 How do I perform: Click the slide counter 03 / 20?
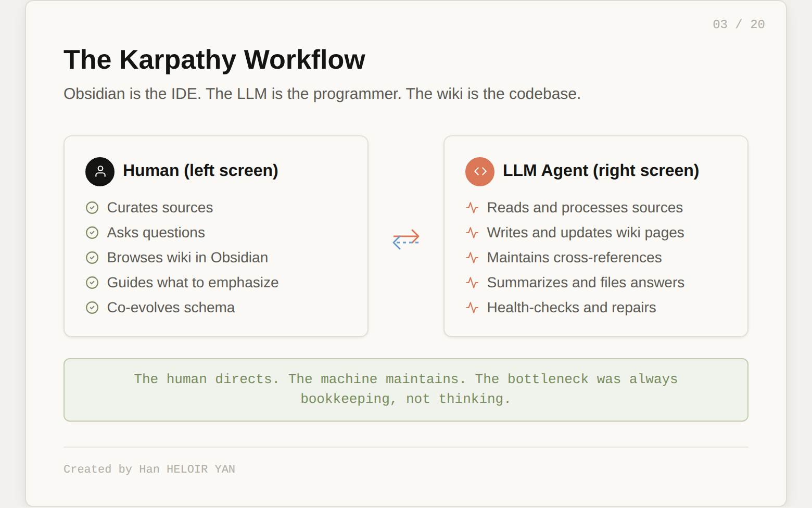[739, 24]
